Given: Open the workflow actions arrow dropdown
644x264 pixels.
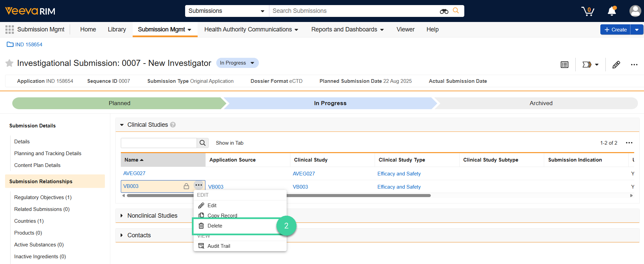Looking at the screenshot, I should (x=590, y=65).
